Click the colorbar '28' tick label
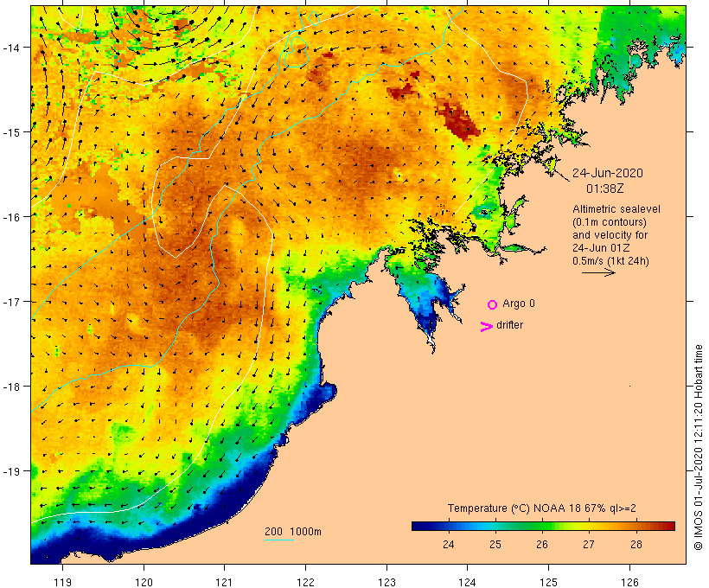This screenshot has width=709, height=588. (x=636, y=544)
